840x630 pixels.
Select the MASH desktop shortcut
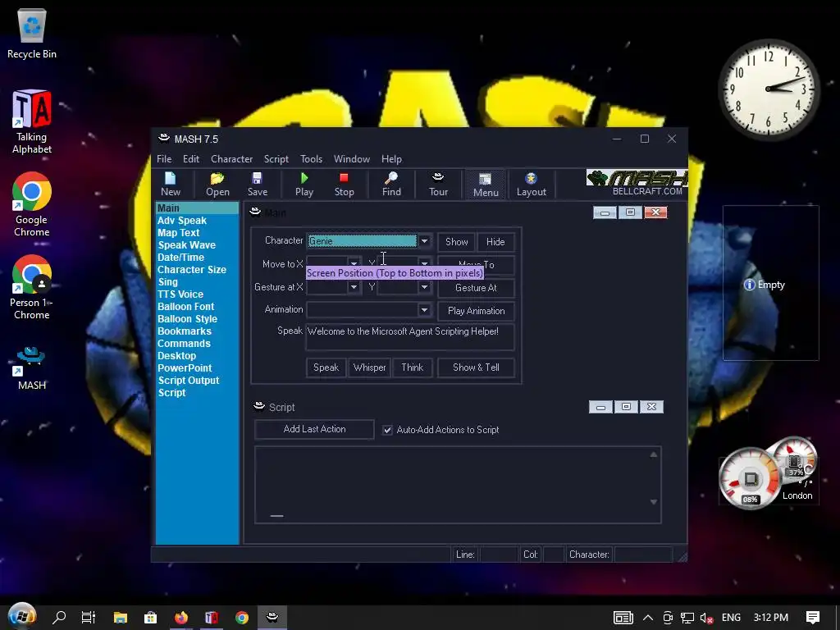coord(32,367)
